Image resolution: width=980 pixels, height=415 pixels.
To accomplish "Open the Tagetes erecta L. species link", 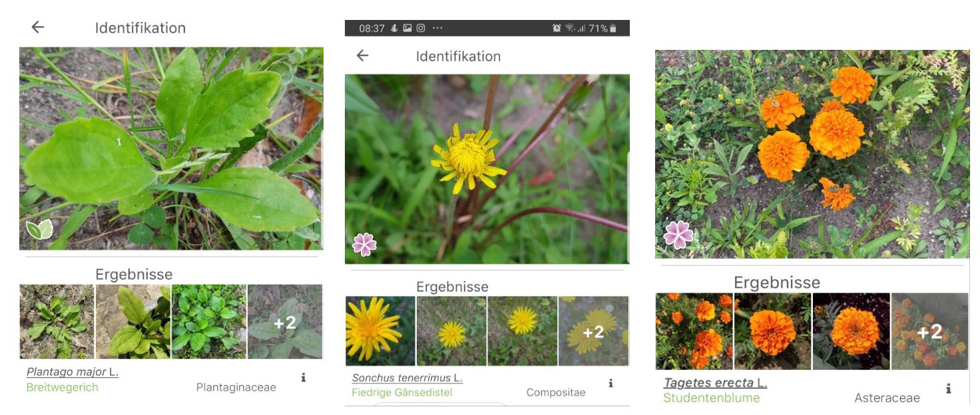I will 716,383.
